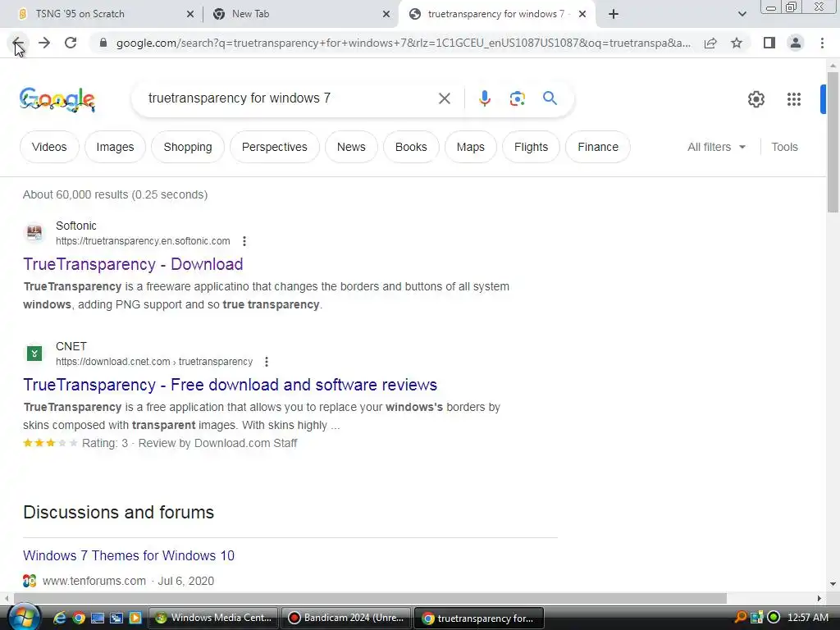Switch to the Bandicam 2024 taskbar button
The width and height of the screenshot is (840, 630).
click(x=346, y=618)
